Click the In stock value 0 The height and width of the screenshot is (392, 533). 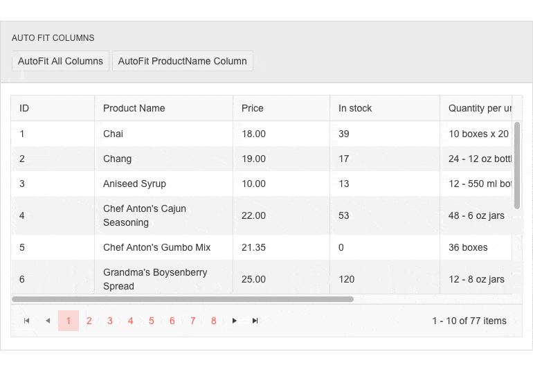point(385,247)
